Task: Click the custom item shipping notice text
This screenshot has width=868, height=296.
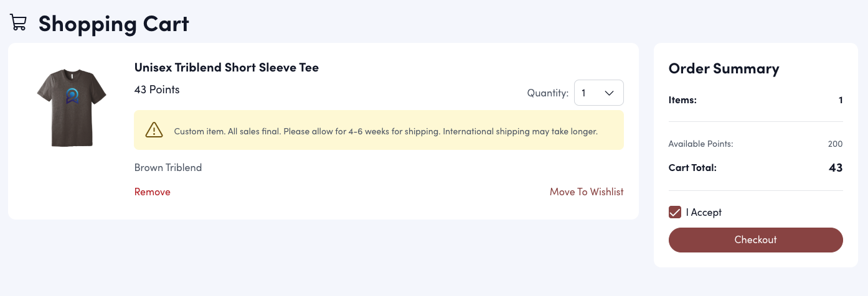Action: click(x=385, y=131)
